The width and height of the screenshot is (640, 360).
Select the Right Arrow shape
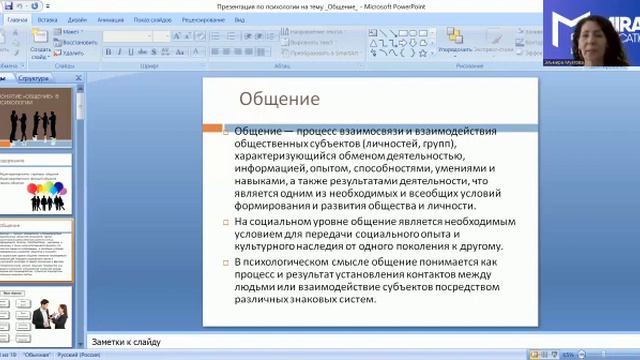click(403, 43)
